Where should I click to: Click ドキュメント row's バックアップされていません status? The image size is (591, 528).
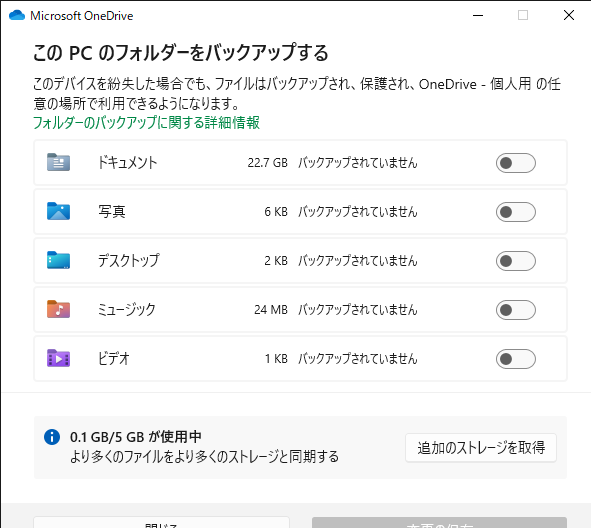coord(358,163)
